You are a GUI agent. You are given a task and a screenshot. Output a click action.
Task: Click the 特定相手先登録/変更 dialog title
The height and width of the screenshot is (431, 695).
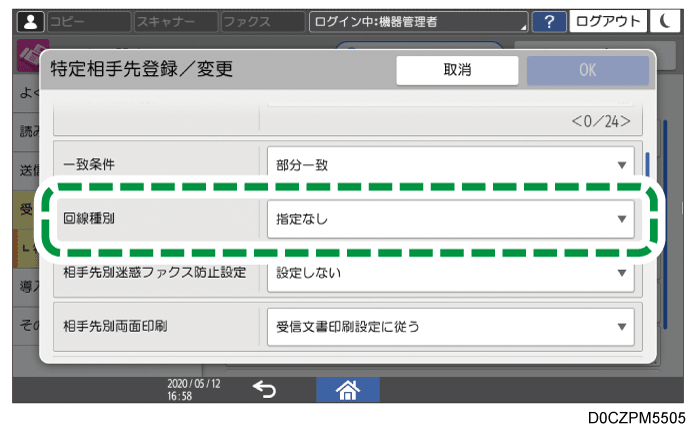pos(141,69)
